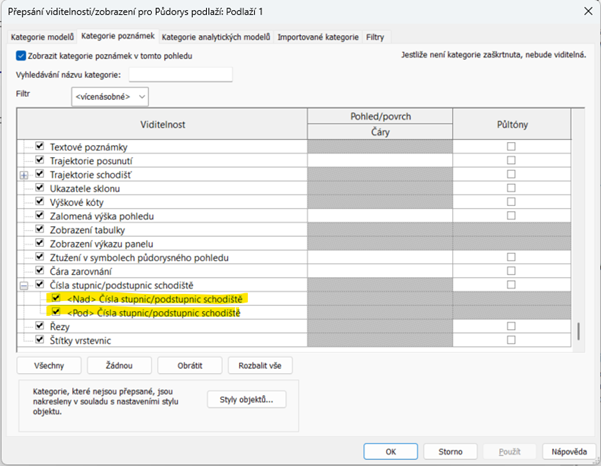Click Čáry cell for Trajektorie posunutí

(380, 160)
